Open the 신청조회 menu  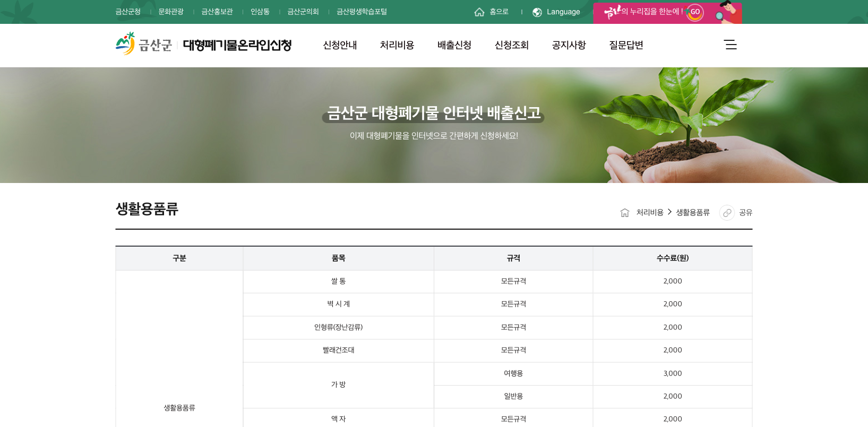(x=512, y=45)
